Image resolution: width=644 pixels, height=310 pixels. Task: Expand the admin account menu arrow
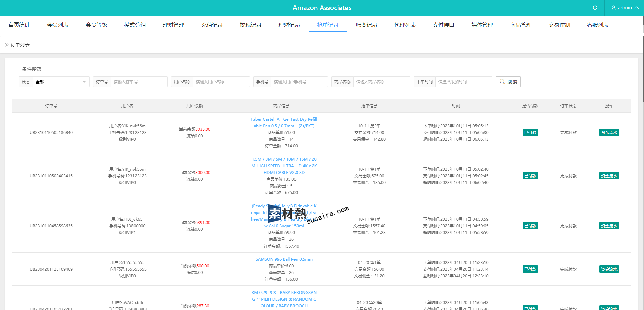637,8
